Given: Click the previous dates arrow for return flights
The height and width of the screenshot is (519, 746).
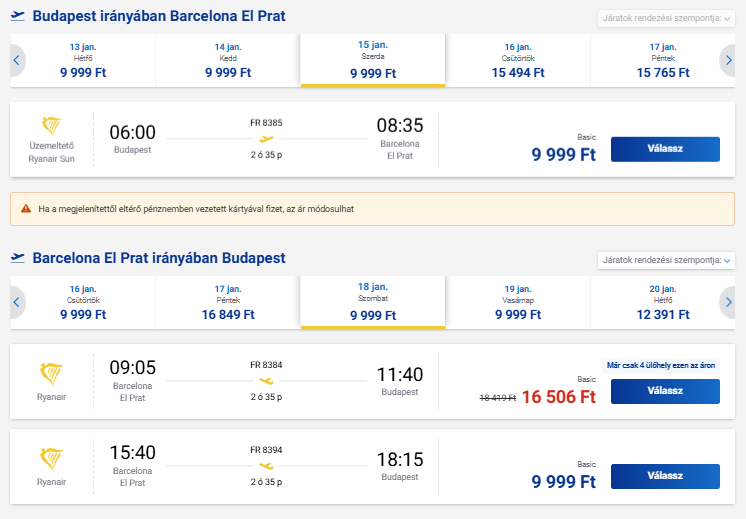Looking at the screenshot, I should pos(17,302).
